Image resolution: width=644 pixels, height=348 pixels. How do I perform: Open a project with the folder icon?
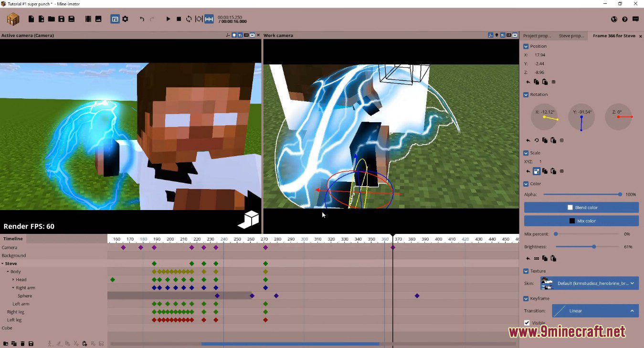[51, 19]
